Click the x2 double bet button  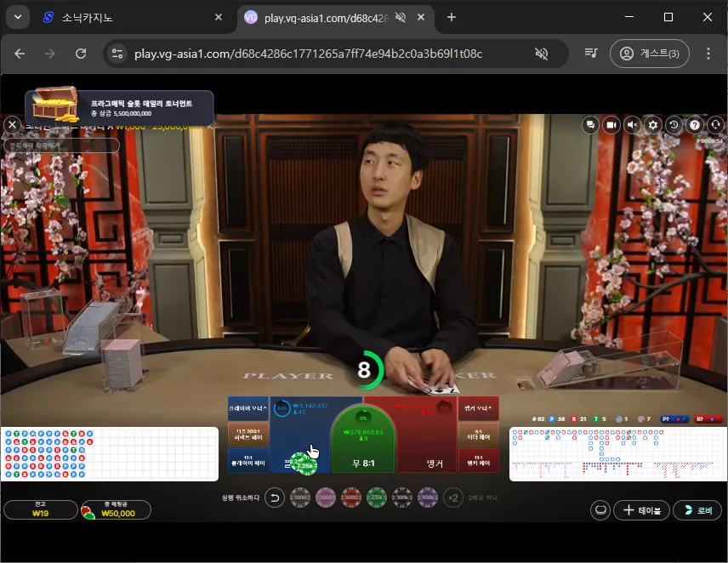(x=453, y=498)
